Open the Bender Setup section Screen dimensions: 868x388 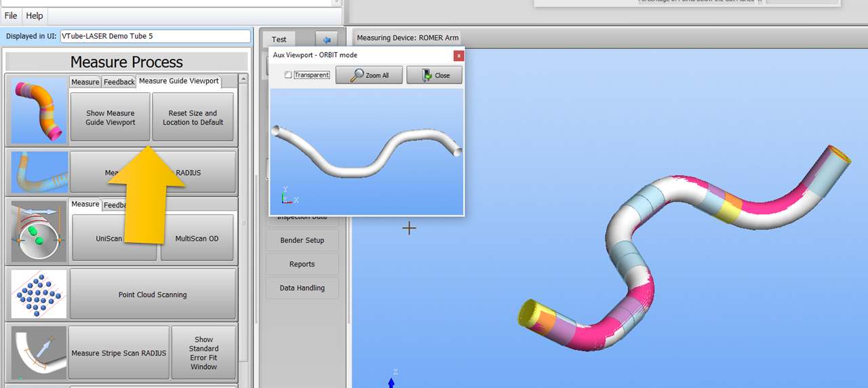click(302, 240)
